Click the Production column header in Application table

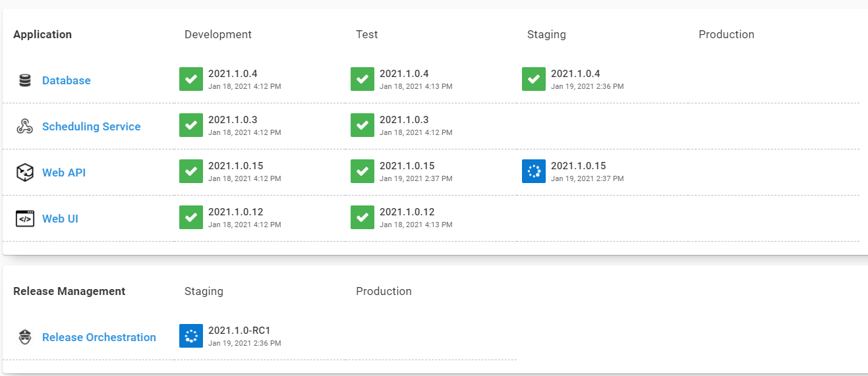click(726, 34)
